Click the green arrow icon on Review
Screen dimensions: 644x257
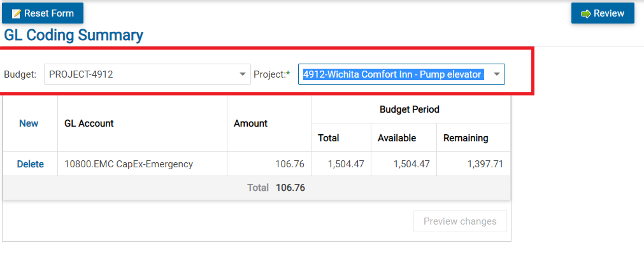click(586, 13)
